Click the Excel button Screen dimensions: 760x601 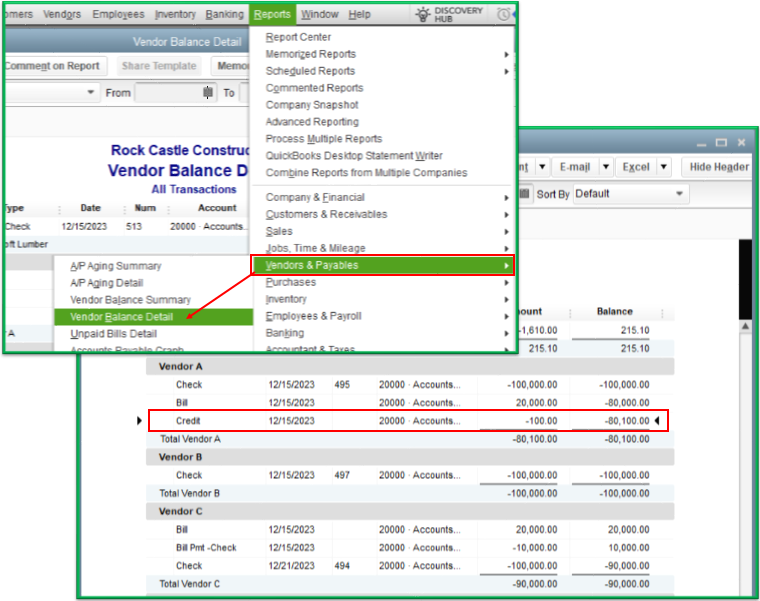pos(635,167)
